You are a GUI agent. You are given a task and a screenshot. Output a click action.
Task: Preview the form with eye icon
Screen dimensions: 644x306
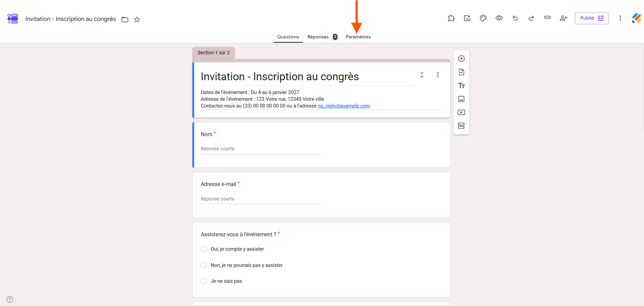pyautogui.click(x=499, y=18)
